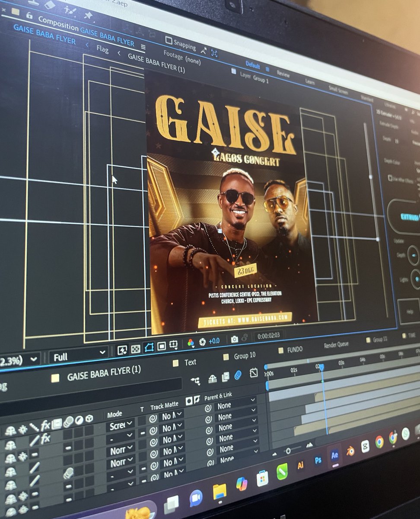
Task: Click the Layer Group 1 panel tab
Action: tap(254, 77)
